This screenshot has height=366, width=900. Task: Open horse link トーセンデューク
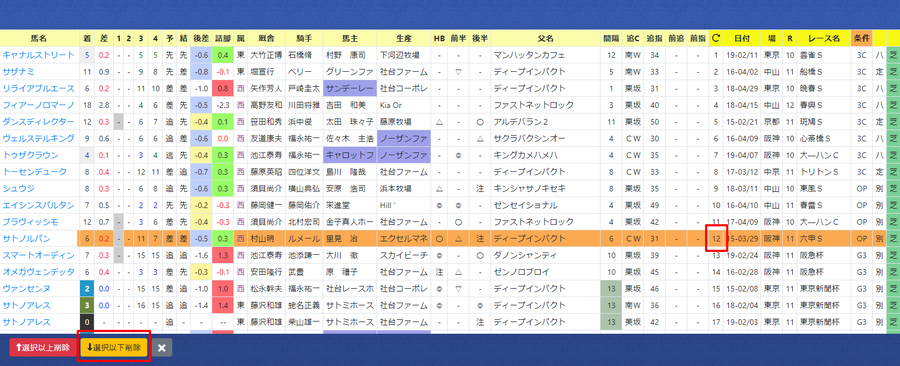[34, 172]
